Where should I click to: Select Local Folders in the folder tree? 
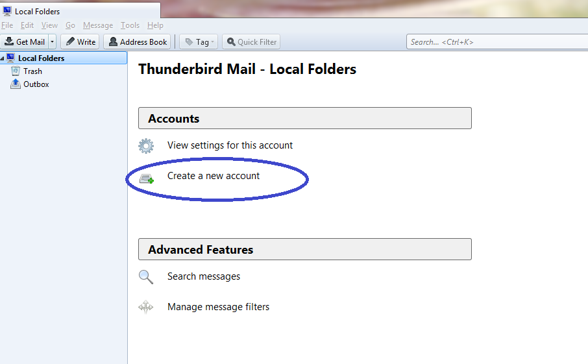pos(64,58)
